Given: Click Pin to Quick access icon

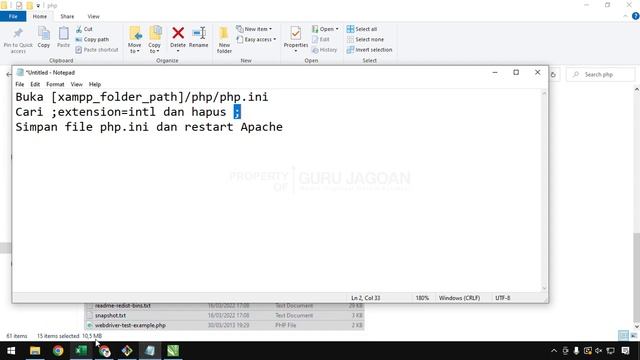Looking at the screenshot, I should 18,33.
